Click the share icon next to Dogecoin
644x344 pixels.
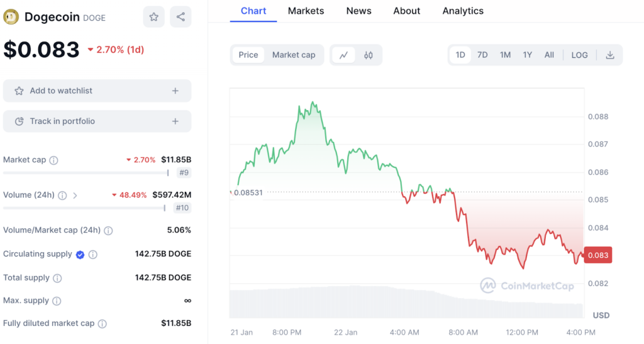click(x=180, y=17)
